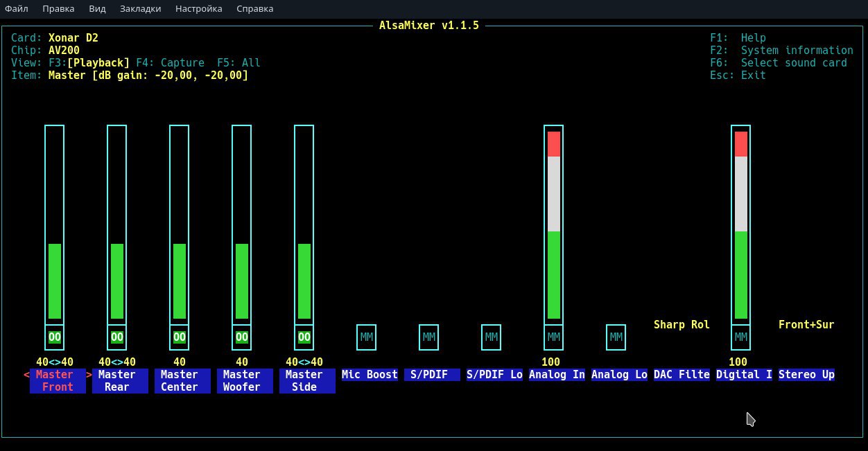Viewport: 868px width, 451px height.
Task: Select the Stereo Up control label
Action: click(806, 375)
